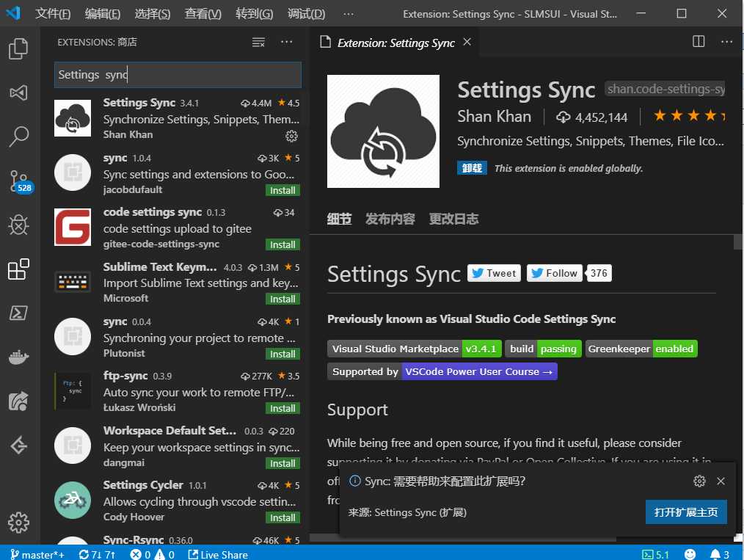
Task: Click the 卸载 uninstall button
Action: tap(472, 168)
